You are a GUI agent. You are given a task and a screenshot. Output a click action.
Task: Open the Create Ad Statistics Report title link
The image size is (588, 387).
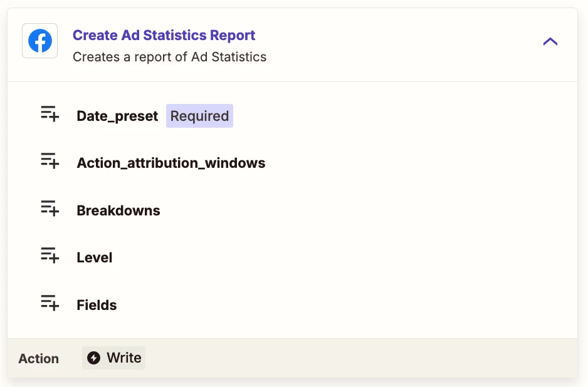point(164,35)
